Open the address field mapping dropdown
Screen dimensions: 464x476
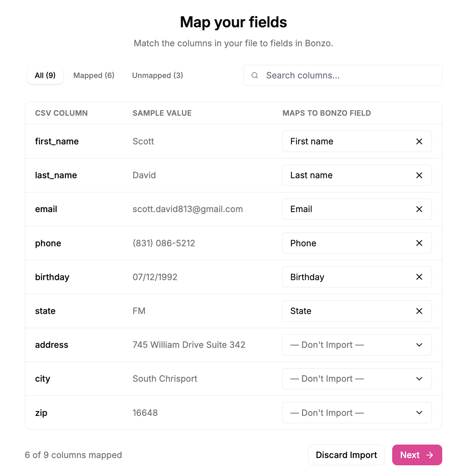point(357,345)
